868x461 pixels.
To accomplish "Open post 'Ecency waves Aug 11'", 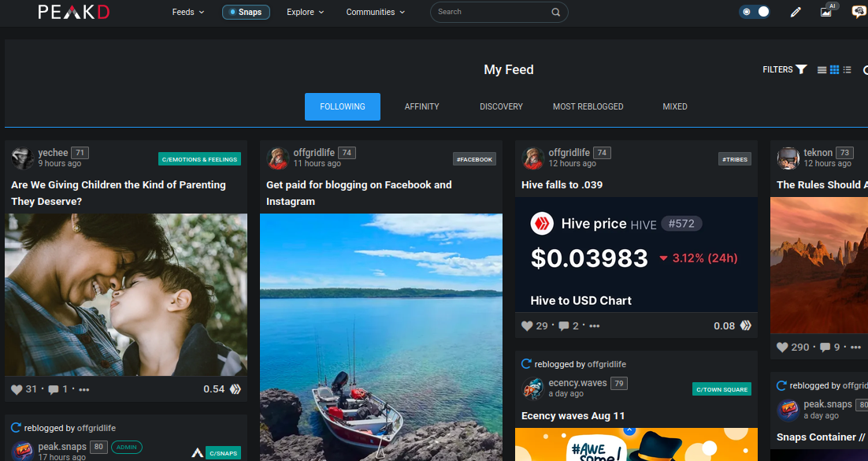I will click(x=573, y=416).
